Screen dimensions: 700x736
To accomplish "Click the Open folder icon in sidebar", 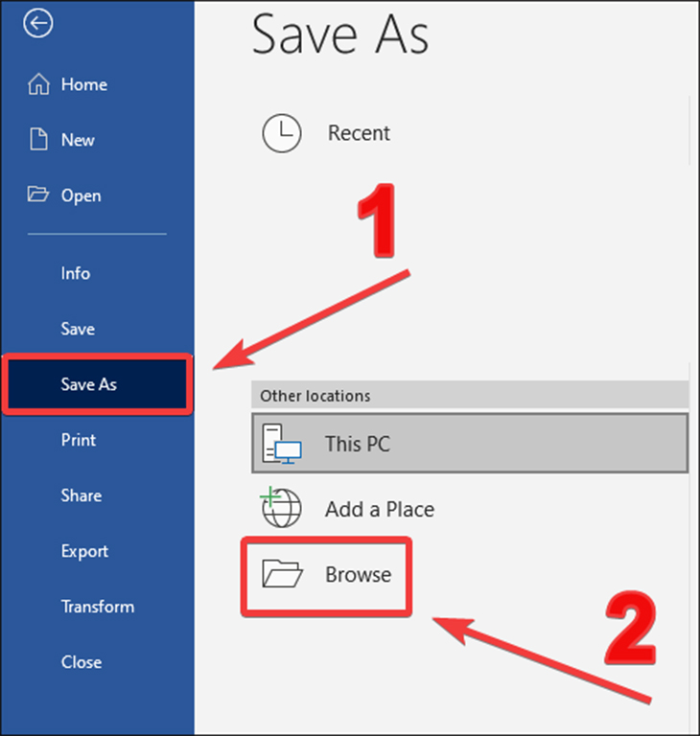I will 37,194.
